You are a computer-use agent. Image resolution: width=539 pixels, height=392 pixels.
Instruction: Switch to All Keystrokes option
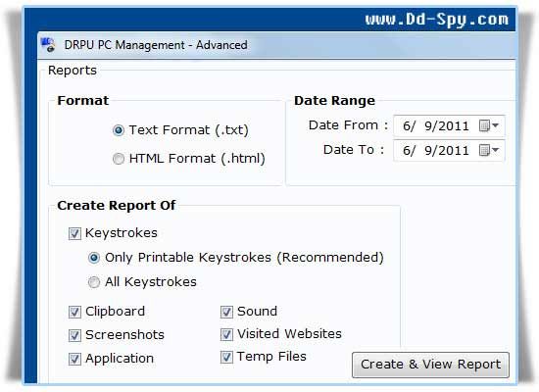pos(94,282)
